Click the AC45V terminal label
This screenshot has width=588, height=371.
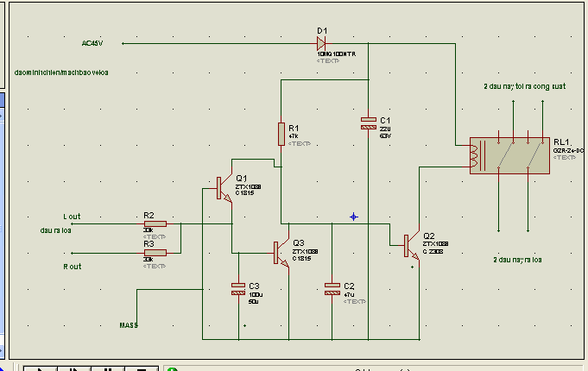tap(92, 43)
